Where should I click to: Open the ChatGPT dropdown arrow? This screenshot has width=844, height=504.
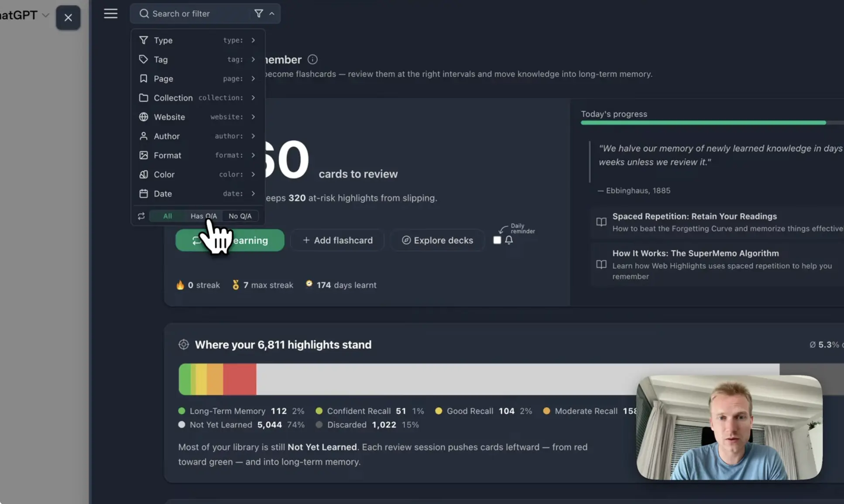[45, 15]
